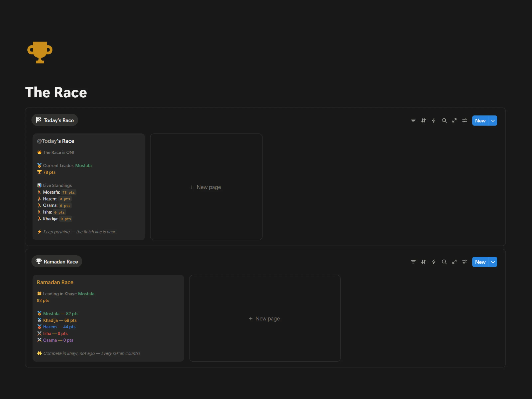Screen dimensions: 532x399
Task: Click search icon in Today's Race toolbar
Action: (444, 121)
